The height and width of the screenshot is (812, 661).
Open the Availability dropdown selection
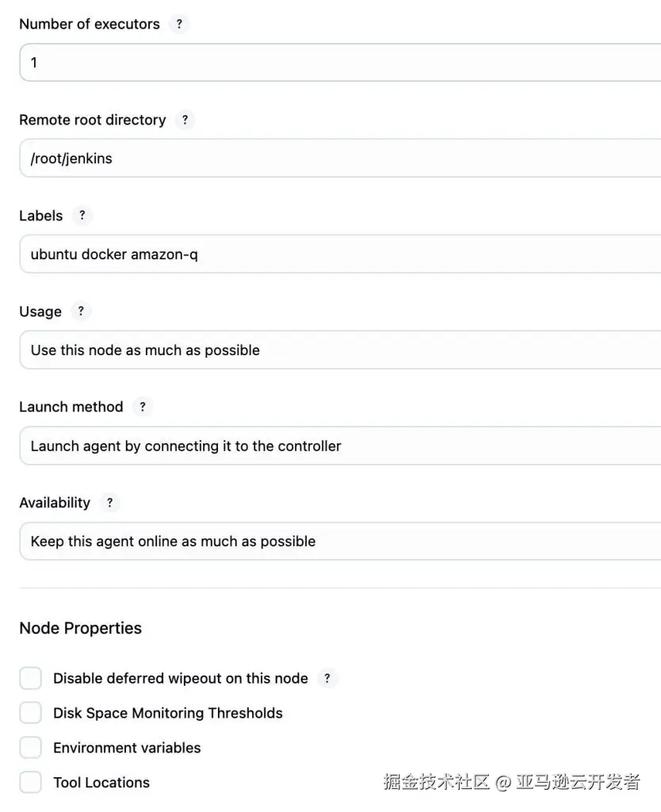tap(341, 542)
